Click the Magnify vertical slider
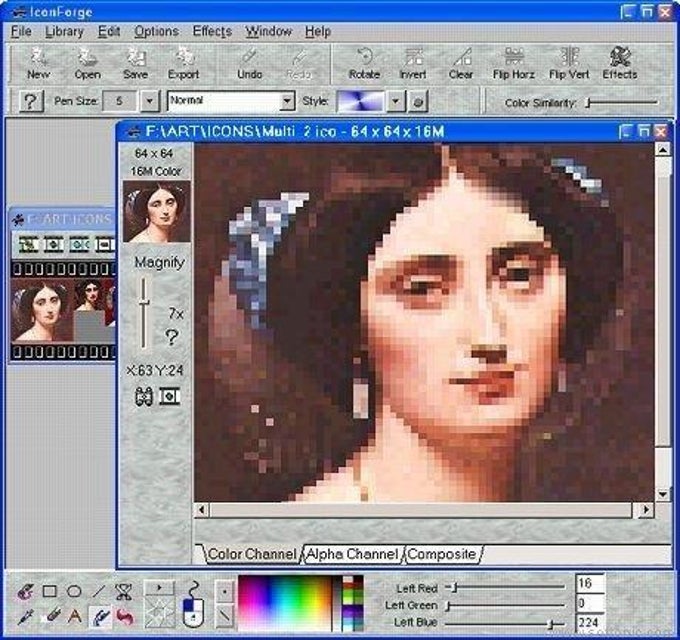Screen dimensions: 680x640 (144, 313)
